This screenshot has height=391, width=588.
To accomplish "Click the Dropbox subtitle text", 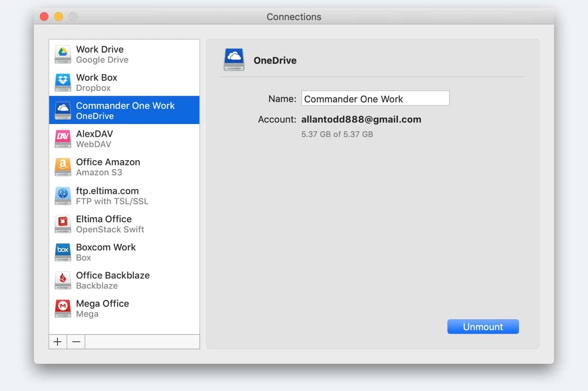I will pyautogui.click(x=93, y=88).
